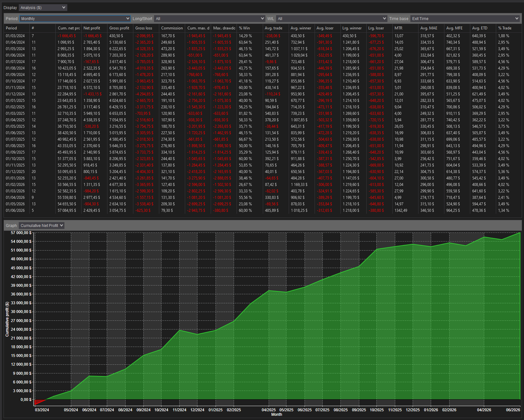Click the Avg. MAE column header
This screenshot has height=420, width=524.
(431, 28)
